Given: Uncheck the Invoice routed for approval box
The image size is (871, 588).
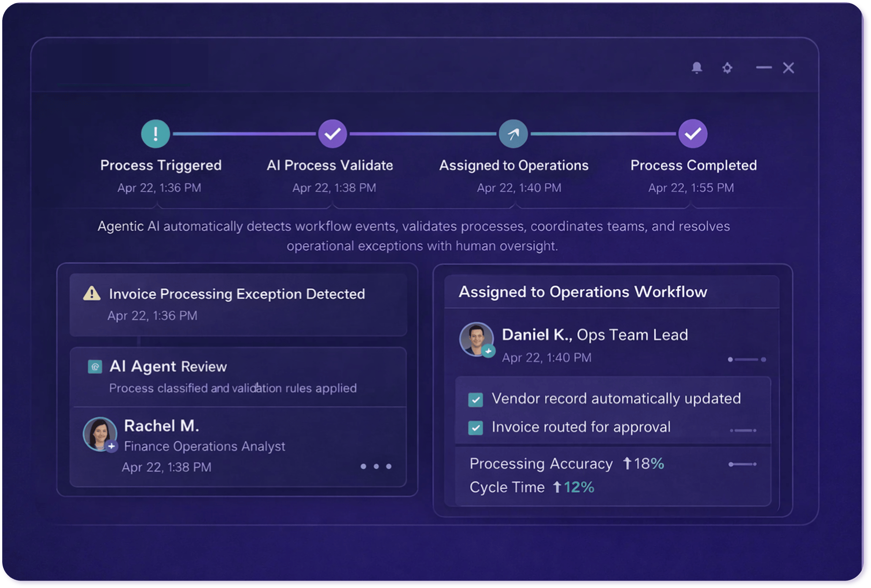Looking at the screenshot, I should 476,427.
